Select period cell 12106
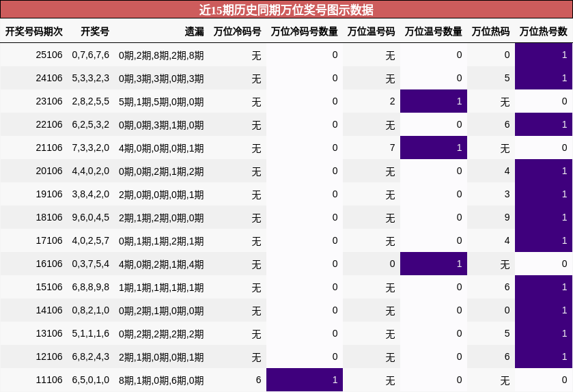 click(x=49, y=356)
